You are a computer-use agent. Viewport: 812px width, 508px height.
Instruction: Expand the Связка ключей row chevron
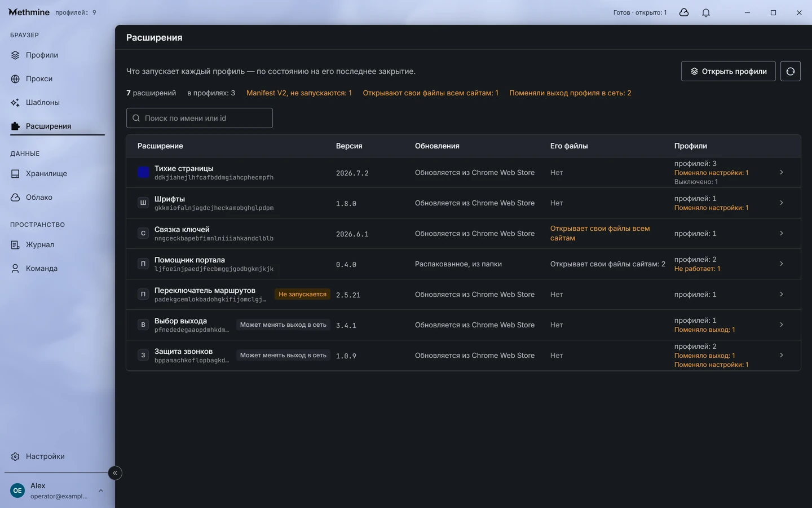(782, 234)
